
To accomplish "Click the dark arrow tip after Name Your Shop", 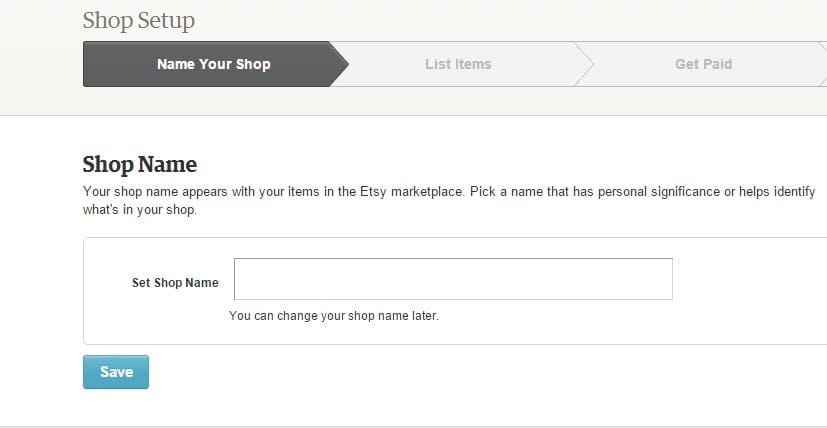I will pos(339,64).
